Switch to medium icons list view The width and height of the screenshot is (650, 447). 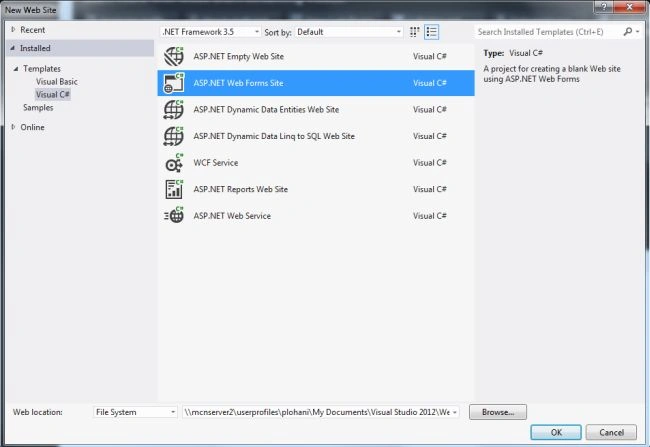pos(432,32)
